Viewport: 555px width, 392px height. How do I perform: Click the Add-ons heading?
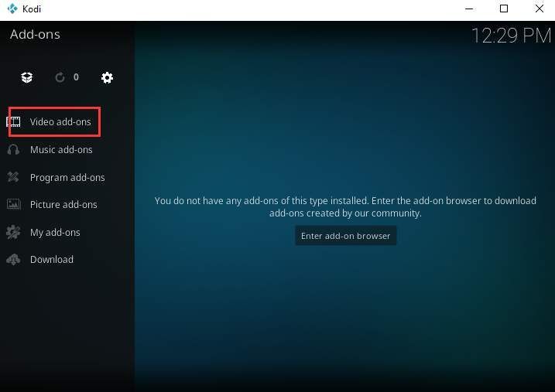coord(35,34)
